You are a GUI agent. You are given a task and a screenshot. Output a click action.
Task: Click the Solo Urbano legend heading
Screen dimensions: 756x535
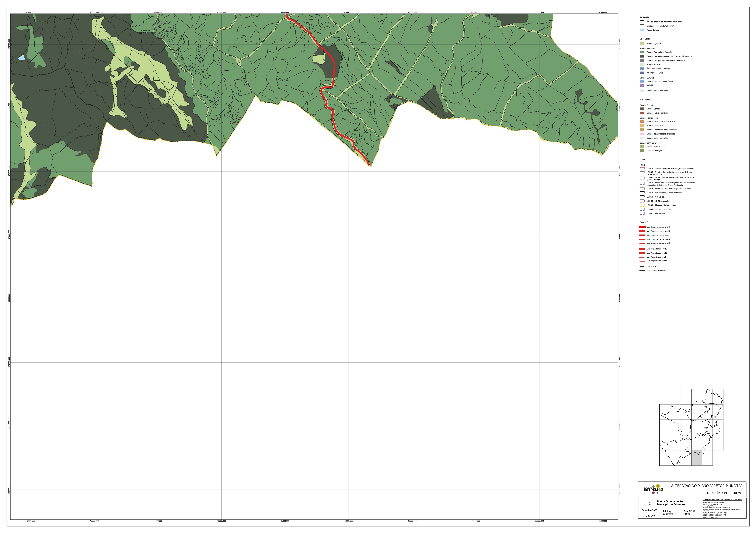tap(645, 100)
